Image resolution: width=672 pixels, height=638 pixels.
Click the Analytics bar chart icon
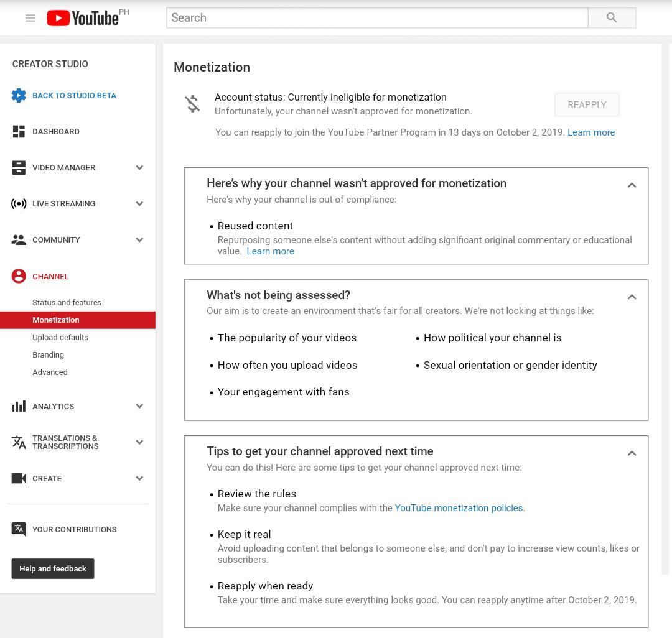[x=19, y=406]
